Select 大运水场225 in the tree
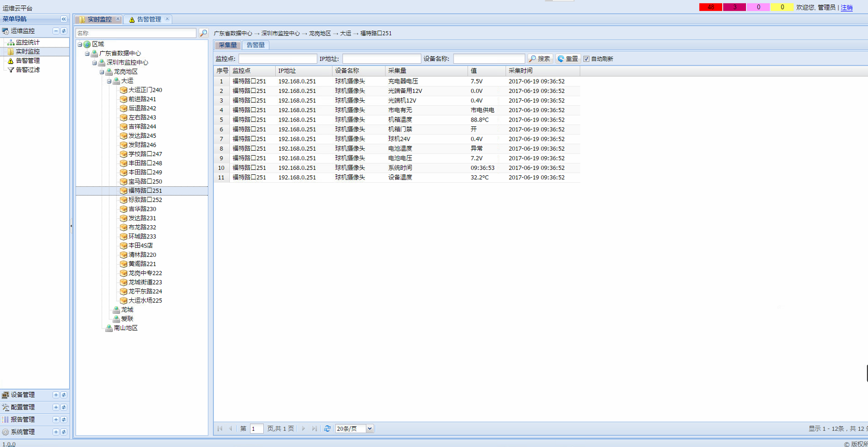868x447 pixels. click(x=145, y=300)
